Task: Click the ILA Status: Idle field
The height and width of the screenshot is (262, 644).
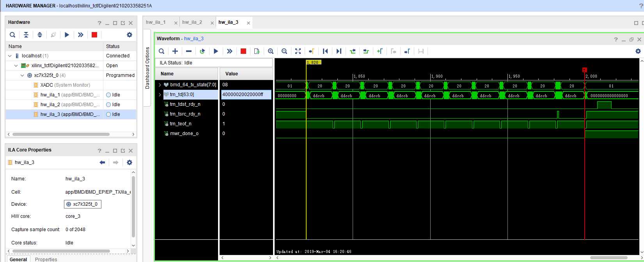Action: (x=214, y=63)
